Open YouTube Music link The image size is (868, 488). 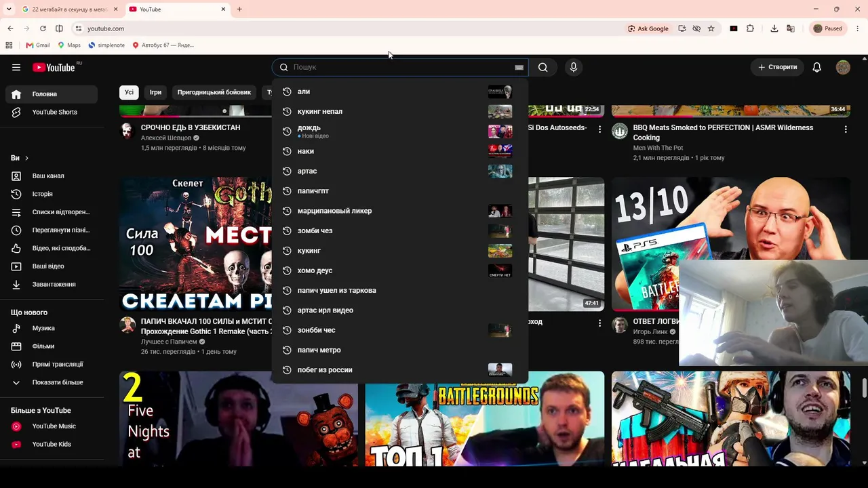(x=53, y=426)
